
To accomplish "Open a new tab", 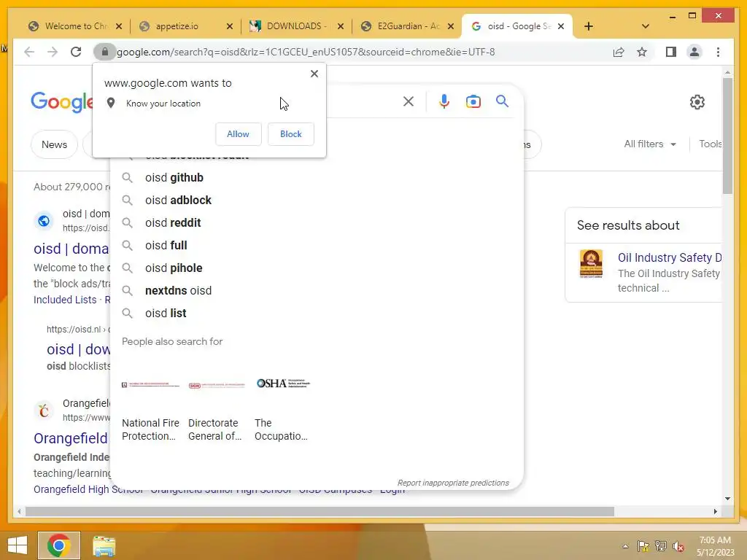I will 589,26.
